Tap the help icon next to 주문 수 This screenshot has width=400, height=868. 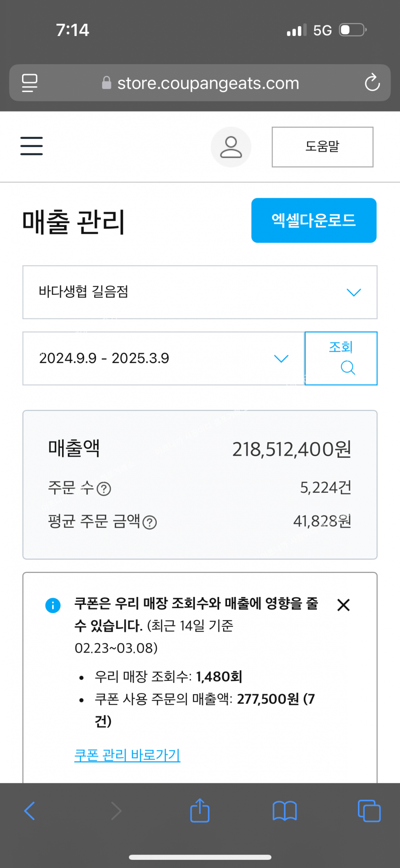(104, 489)
